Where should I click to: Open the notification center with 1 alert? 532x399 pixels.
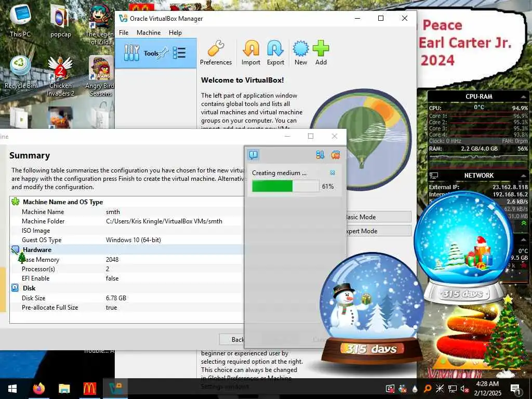515,389
